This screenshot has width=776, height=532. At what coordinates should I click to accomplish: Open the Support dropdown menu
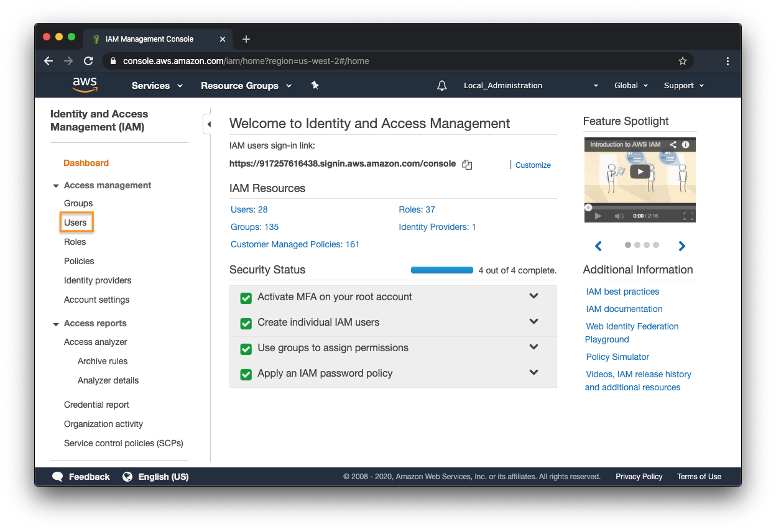point(684,86)
